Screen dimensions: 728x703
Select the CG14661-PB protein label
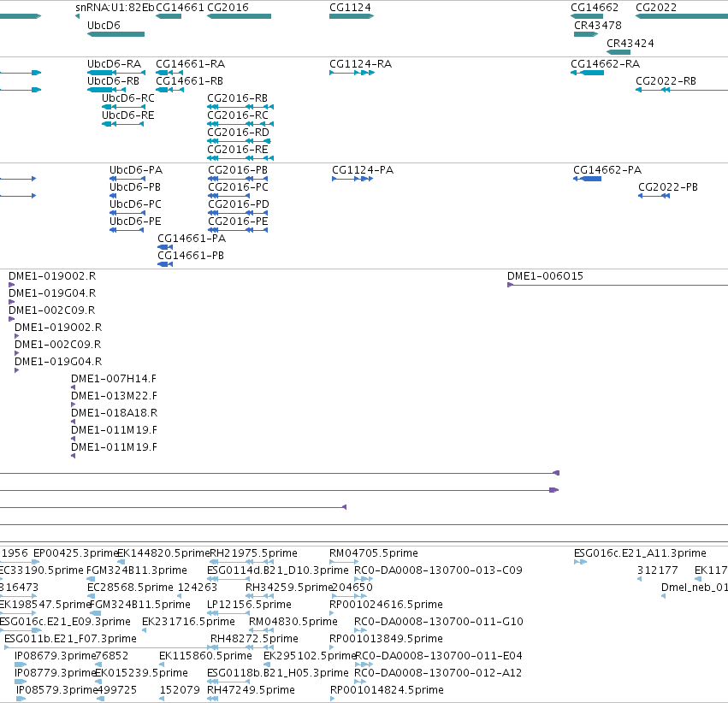191,256
